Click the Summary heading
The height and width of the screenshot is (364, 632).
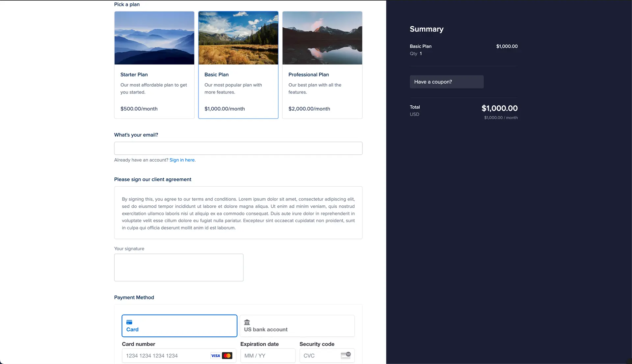pos(427,29)
